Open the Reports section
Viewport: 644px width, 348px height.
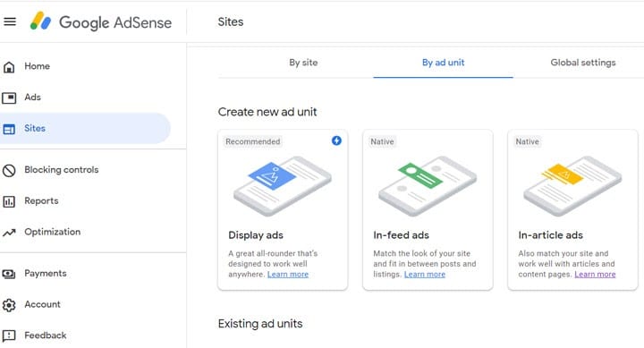coord(41,201)
